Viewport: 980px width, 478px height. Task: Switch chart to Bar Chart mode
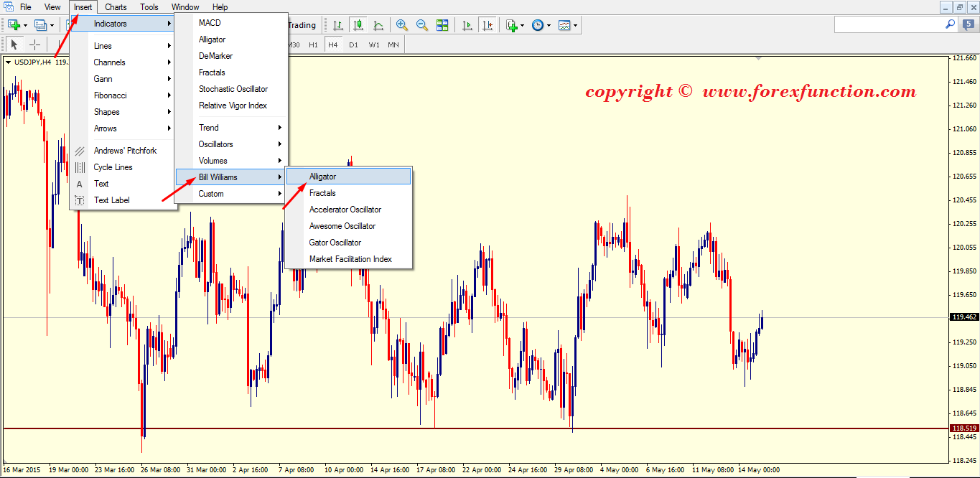(x=337, y=25)
